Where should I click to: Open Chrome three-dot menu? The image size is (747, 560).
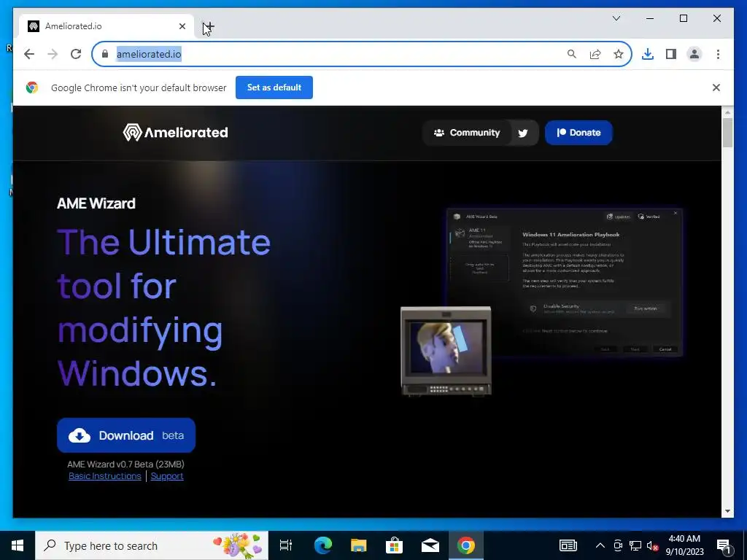click(718, 54)
